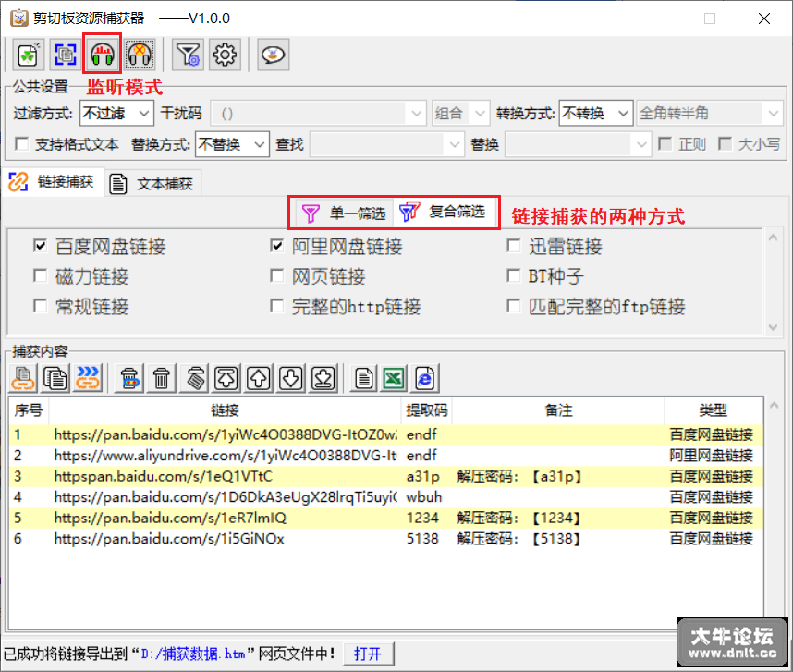The image size is (793, 672).
Task: Click the 打开 button in status bar
Action: pyautogui.click(x=368, y=654)
